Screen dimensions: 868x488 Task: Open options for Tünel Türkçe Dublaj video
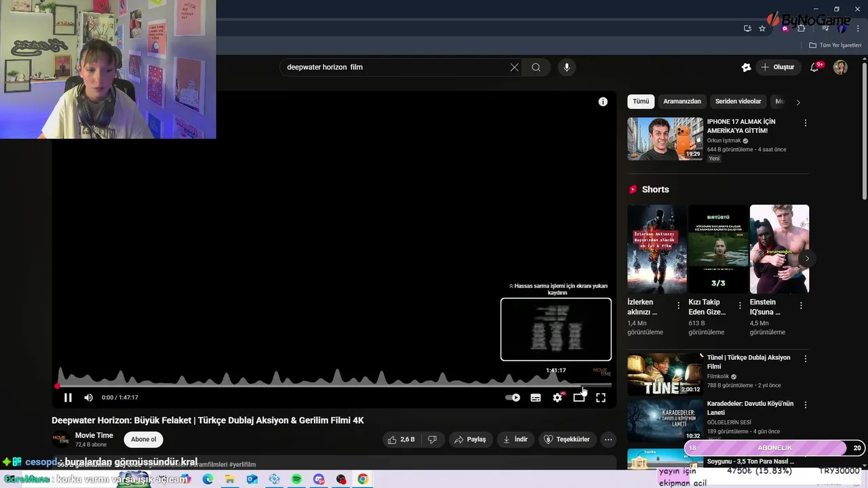pyautogui.click(x=806, y=359)
